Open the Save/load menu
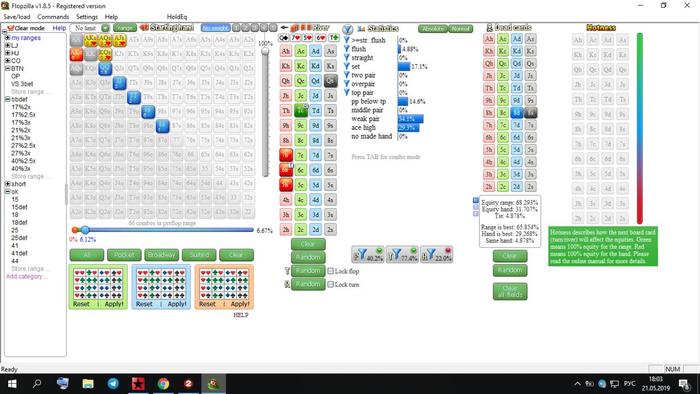The width and height of the screenshot is (700, 394). click(x=17, y=17)
